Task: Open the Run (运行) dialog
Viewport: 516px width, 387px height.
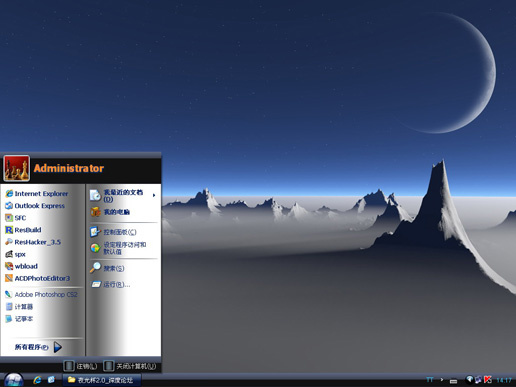Action: (111, 284)
